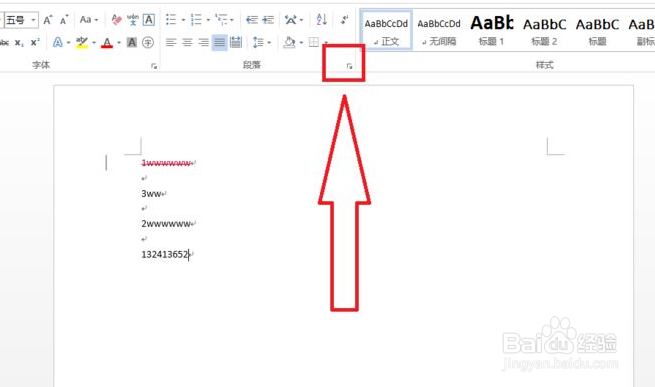Click the Grow Font icon
This screenshot has height=387, width=655.
click(48, 20)
